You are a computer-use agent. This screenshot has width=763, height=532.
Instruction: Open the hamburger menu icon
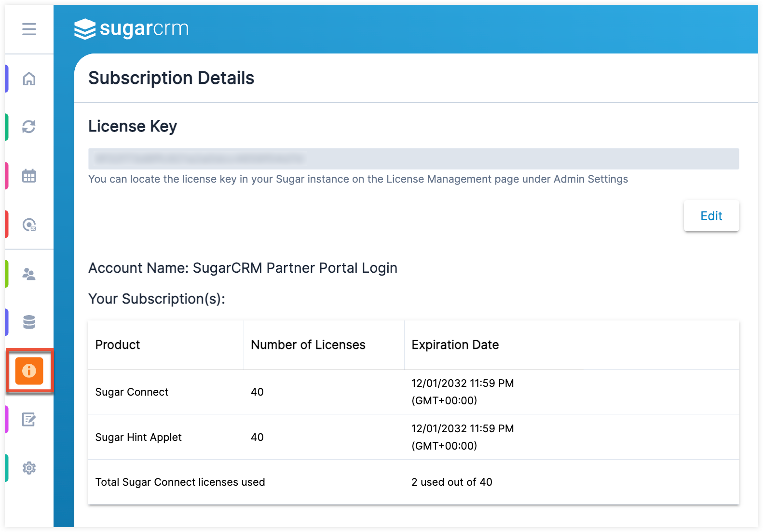point(29,29)
